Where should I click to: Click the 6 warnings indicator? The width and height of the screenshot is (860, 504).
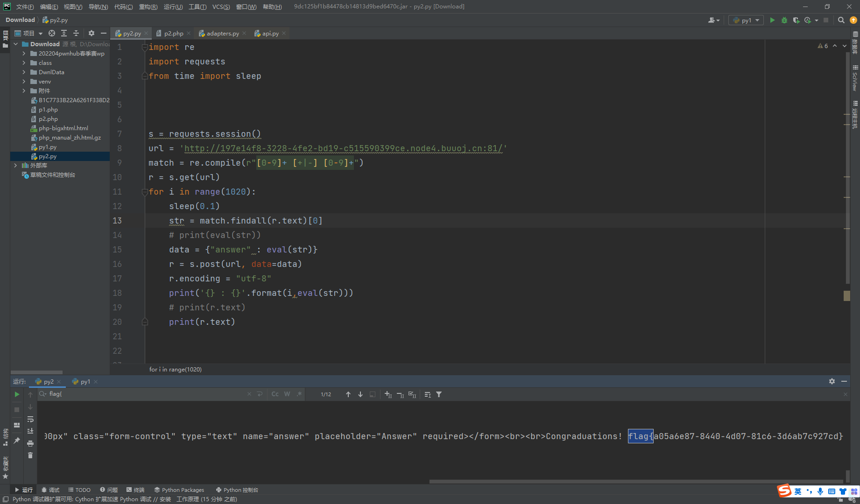click(823, 46)
